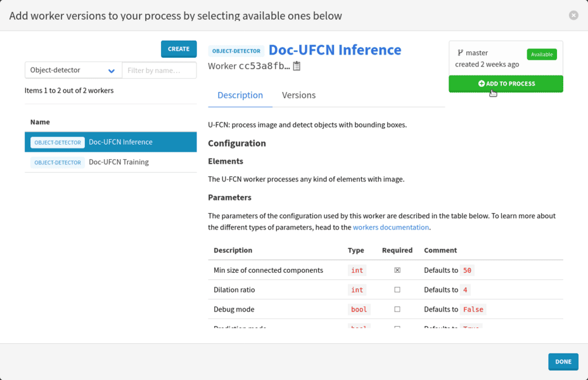Click the OBJECT-DETECTOR tag in Training row
This screenshot has width=588, height=380.
(x=58, y=162)
